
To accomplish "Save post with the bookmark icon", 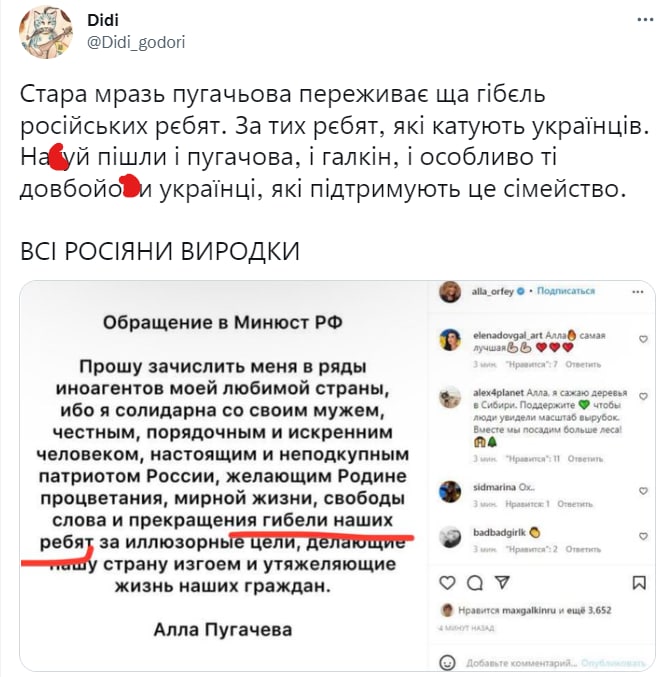I will pos(639,583).
